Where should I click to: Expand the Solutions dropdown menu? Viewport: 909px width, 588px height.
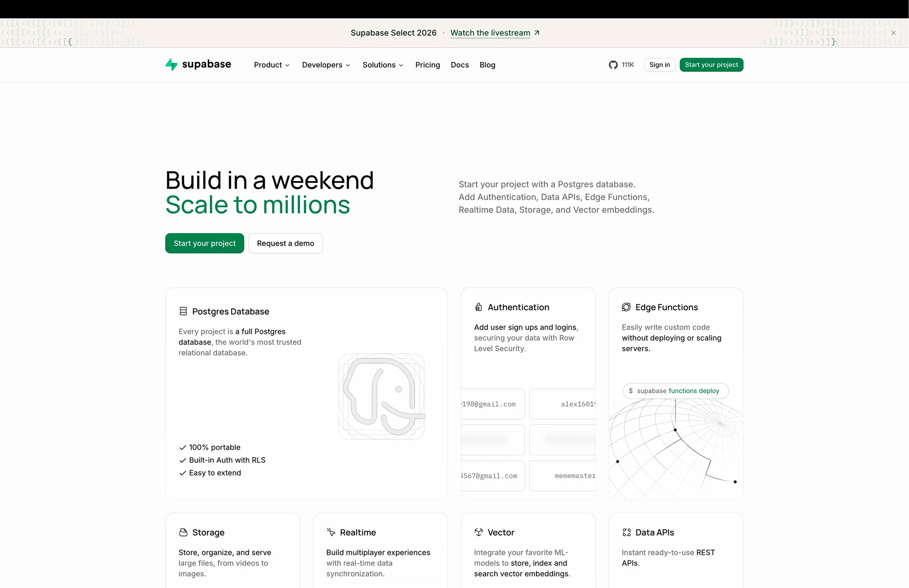[x=383, y=65]
